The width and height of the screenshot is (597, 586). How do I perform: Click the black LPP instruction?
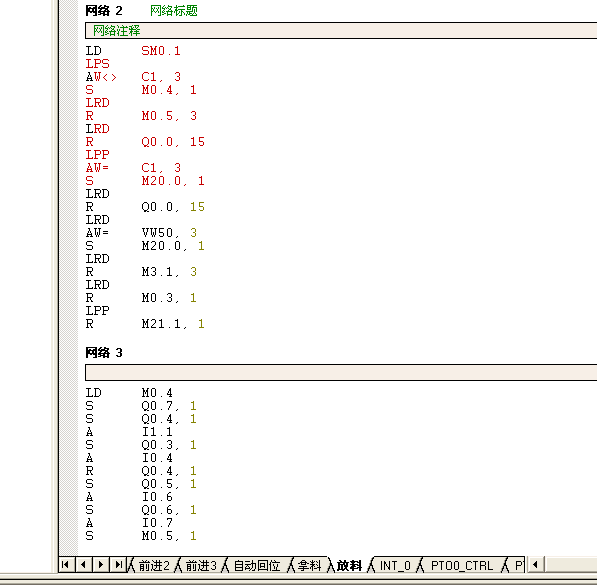click(97, 311)
